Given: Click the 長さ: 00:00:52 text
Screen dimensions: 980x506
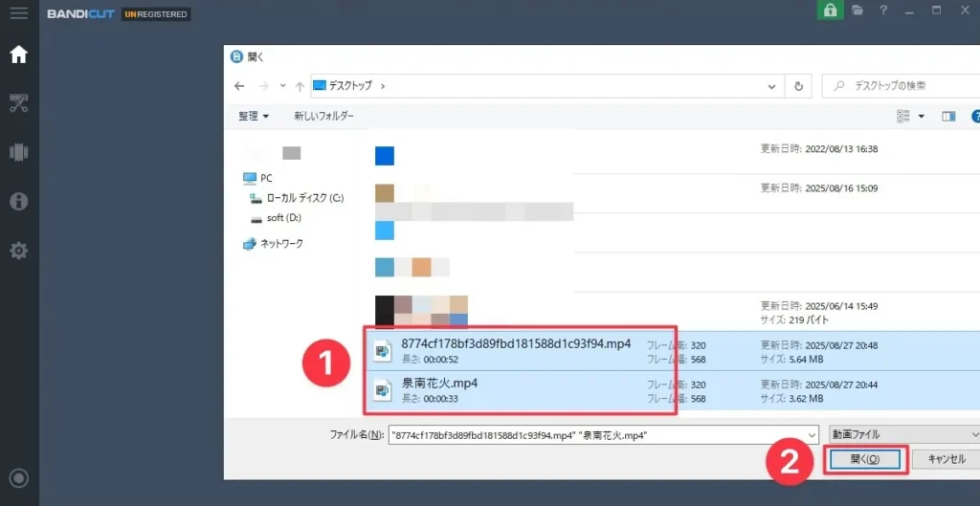Looking at the screenshot, I should [430, 360].
